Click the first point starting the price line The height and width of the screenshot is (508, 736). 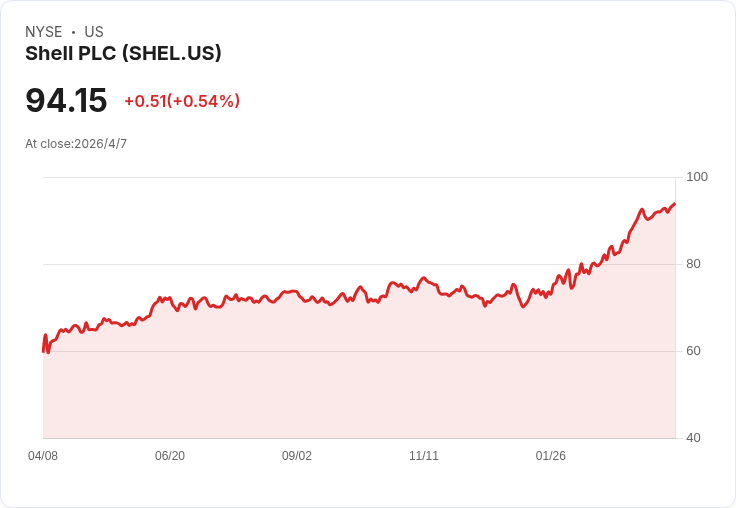tap(43, 351)
